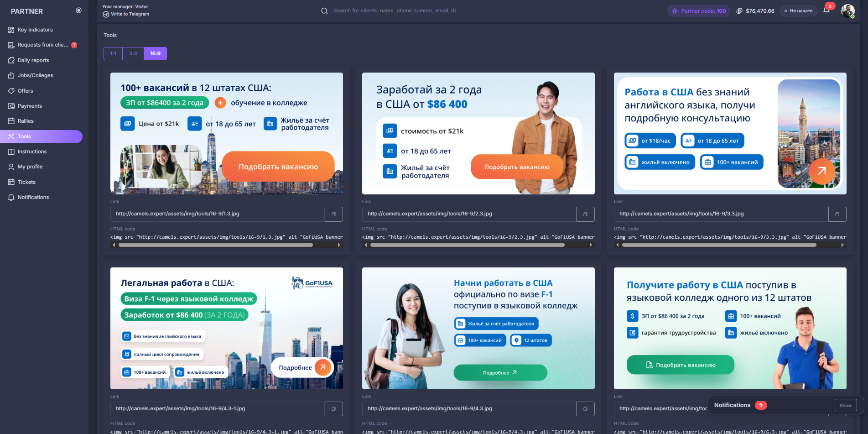The image size is (868, 434).
Task: Copy link for banner 3.3.jpg
Action: (x=837, y=214)
